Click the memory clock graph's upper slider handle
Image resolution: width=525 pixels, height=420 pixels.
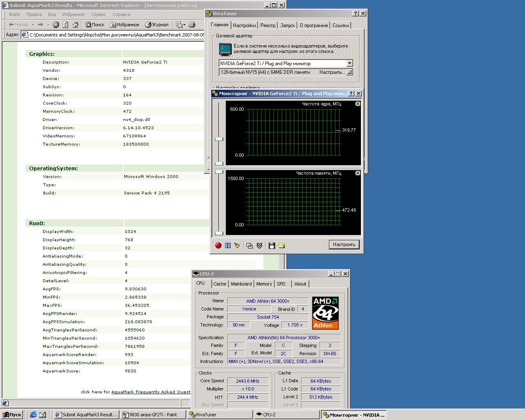(x=219, y=172)
